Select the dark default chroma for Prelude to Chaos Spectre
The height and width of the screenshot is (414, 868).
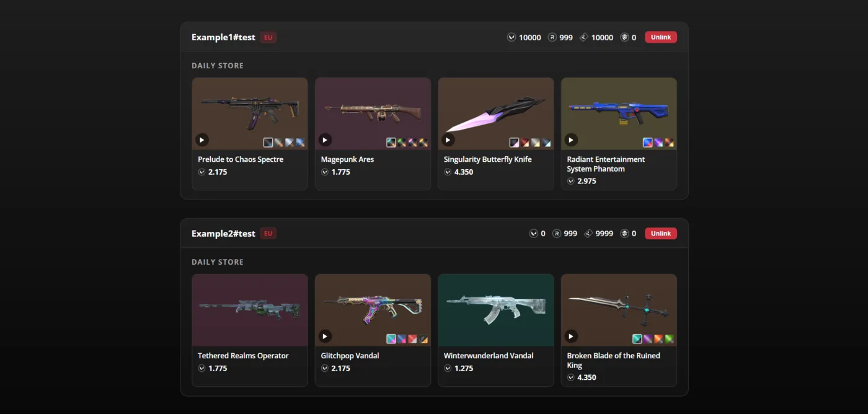coord(268,143)
